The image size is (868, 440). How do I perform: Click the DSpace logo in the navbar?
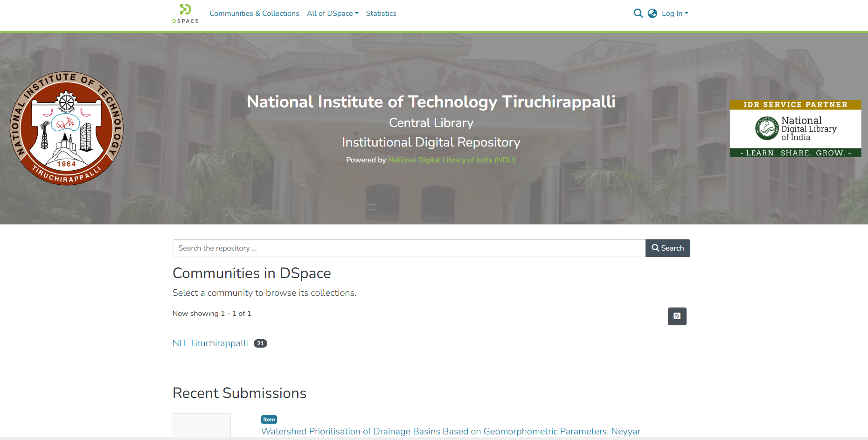[185, 14]
